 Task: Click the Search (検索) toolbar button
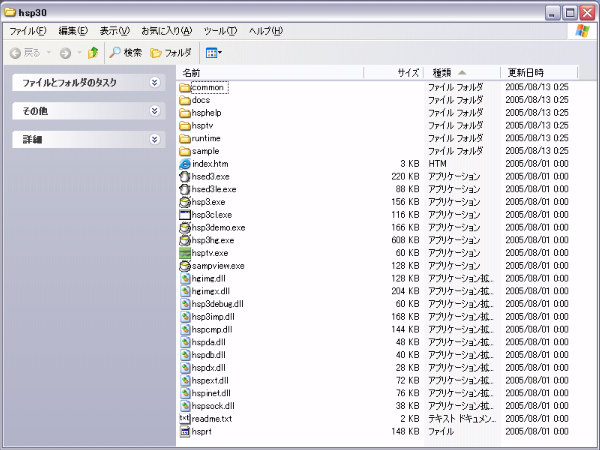126,52
